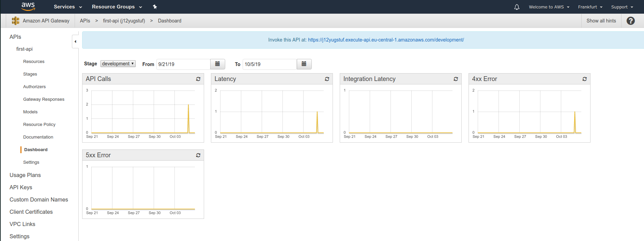Open Documentation in the sidebar
This screenshot has height=241, width=644.
tap(38, 137)
